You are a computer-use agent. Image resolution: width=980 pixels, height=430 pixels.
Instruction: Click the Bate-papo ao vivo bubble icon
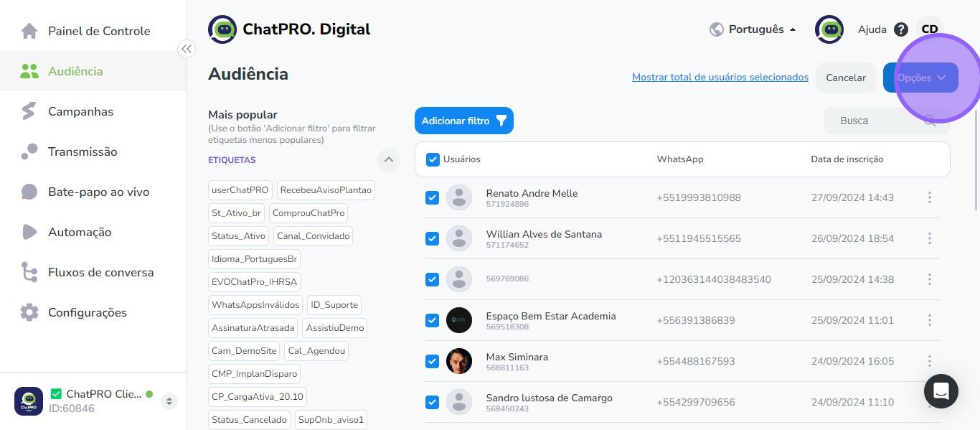(29, 192)
